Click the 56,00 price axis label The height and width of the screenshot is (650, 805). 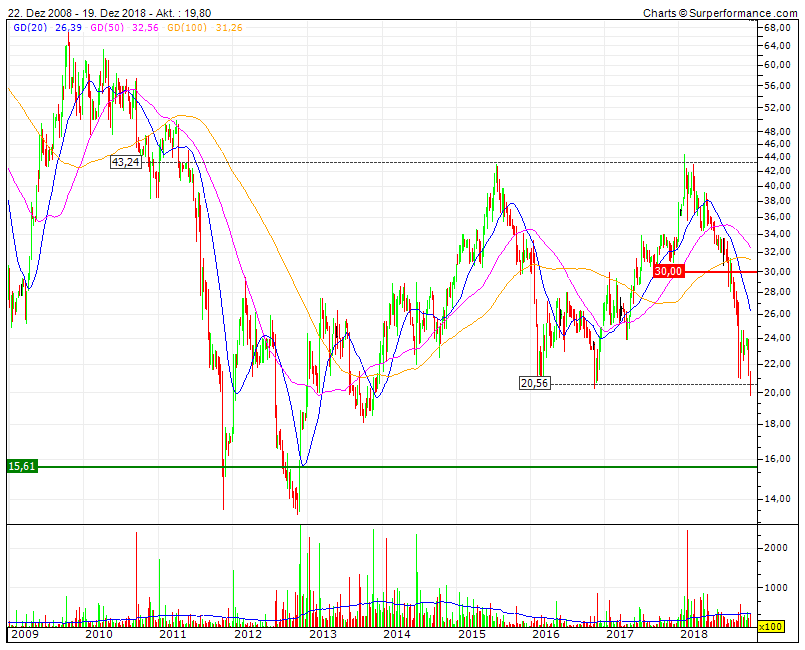pyautogui.click(x=777, y=85)
